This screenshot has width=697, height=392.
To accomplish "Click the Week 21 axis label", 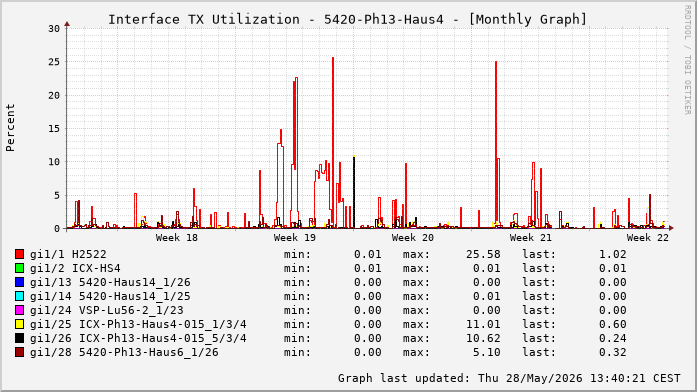I will pyautogui.click(x=531, y=238).
